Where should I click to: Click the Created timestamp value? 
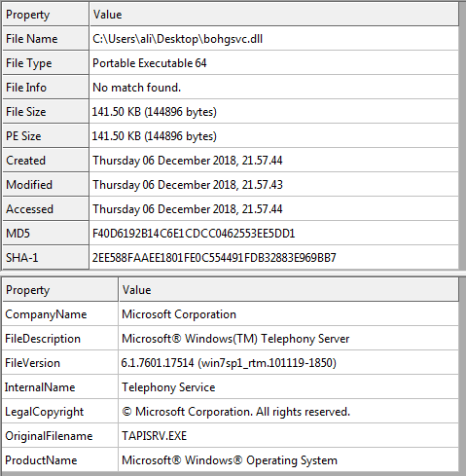pos(188,161)
